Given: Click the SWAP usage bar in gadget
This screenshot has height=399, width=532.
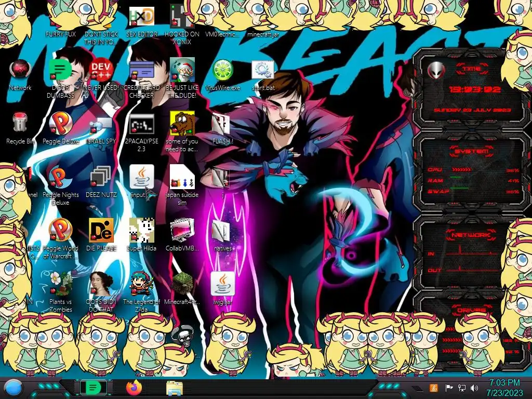Looking at the screenshot, I should tap(459, 188).
